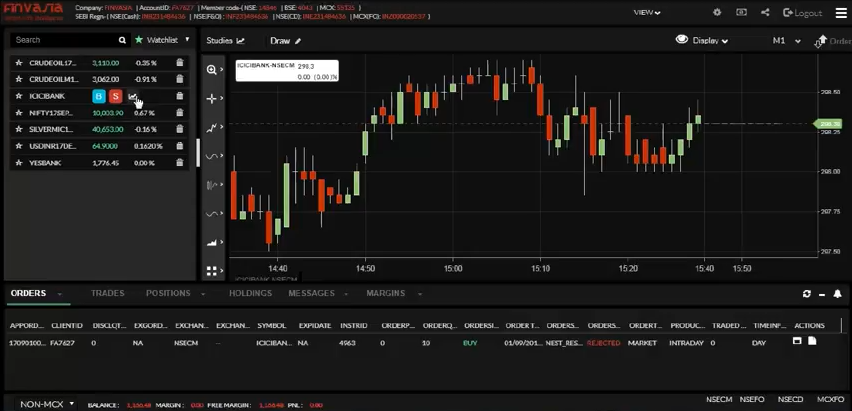Toggle favorite star for ICICIBANK

click(x=18, y=96)
